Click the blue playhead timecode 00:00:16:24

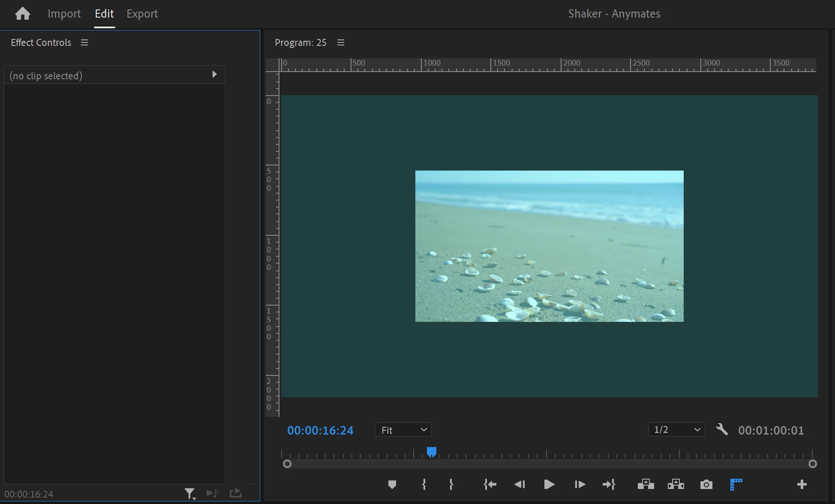point(320,430)
